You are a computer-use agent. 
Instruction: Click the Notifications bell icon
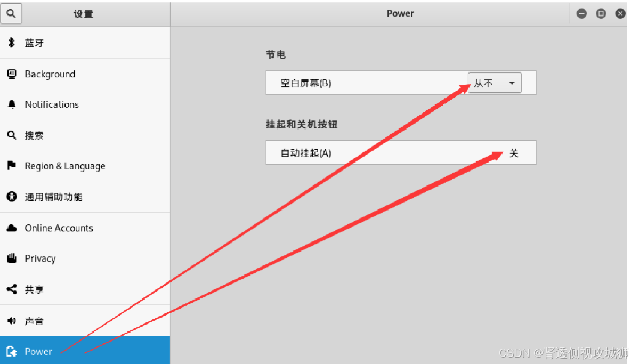(12, 104)
